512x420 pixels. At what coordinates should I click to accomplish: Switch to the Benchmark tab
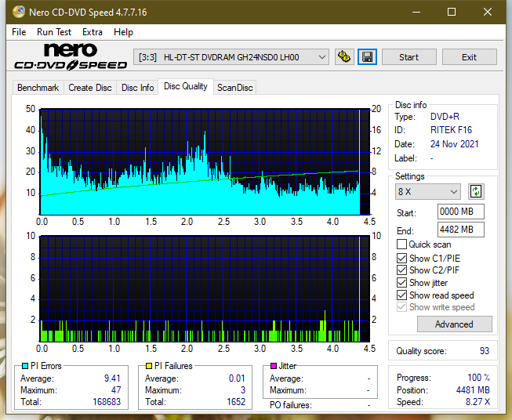pos(38,88)
